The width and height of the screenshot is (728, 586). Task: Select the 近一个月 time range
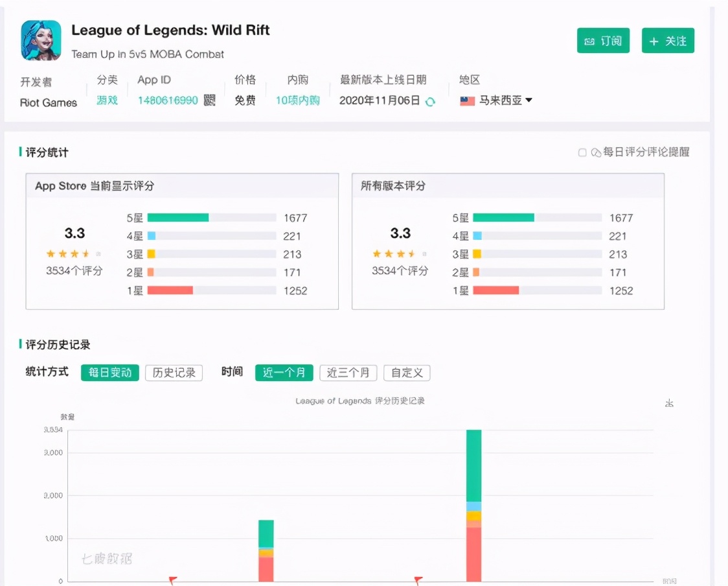click(284, 373)
